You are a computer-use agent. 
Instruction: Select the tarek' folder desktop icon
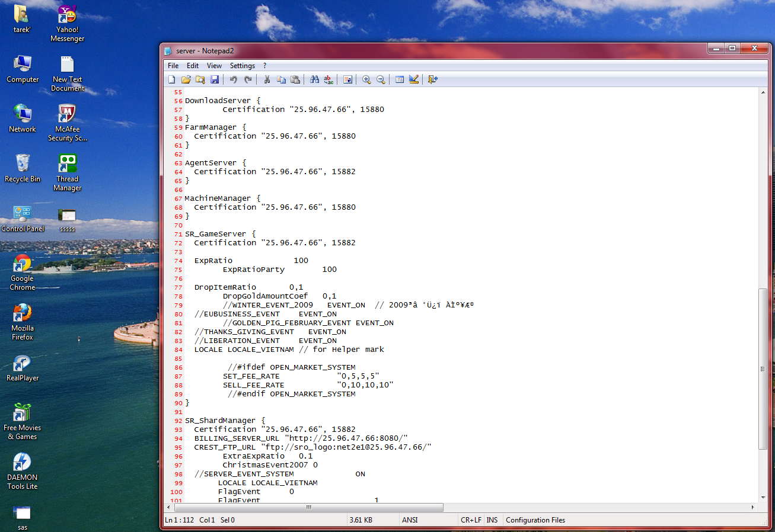pos(23,19)
